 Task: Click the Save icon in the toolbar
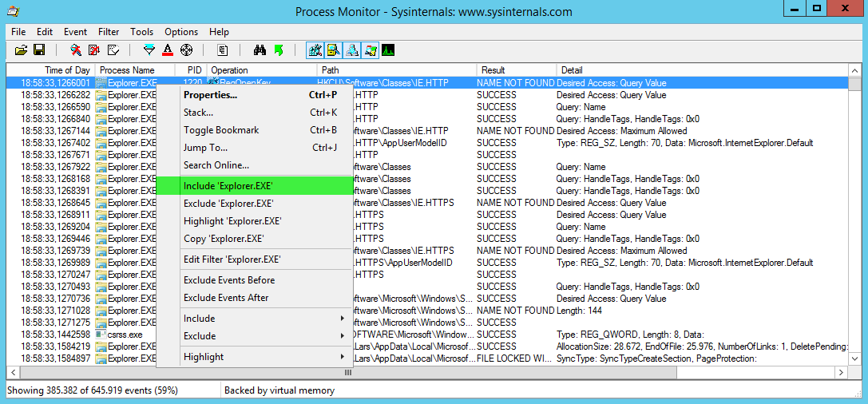pos(39,50)
